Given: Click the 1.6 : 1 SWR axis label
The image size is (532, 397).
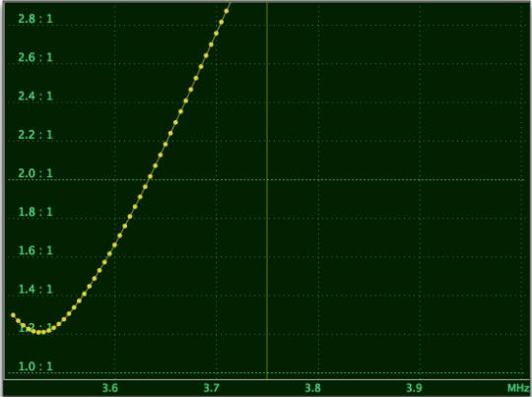Looking at the screenshot, I should click(x=35, y=250).
